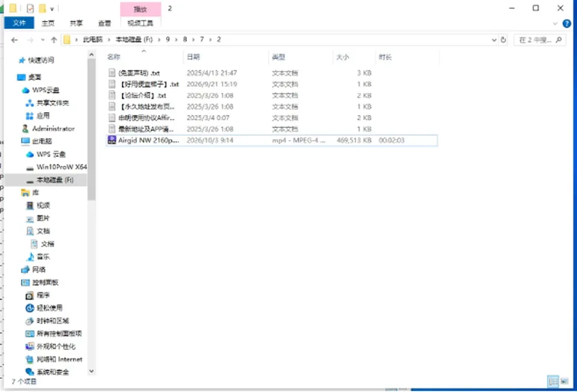
Task: Select Administrator in the sidebar tree
Action: point(53,128)
